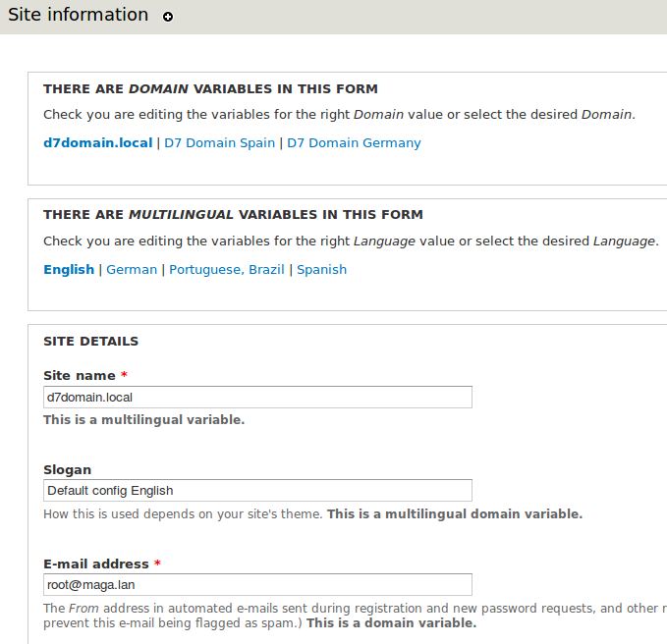Open the D7 Domain Germany domain link

(354, 142)
